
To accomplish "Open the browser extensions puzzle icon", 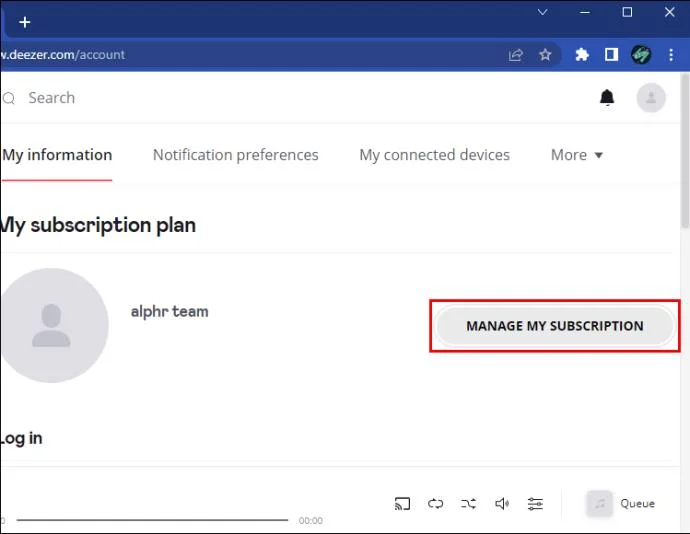I will click(582, 55).
